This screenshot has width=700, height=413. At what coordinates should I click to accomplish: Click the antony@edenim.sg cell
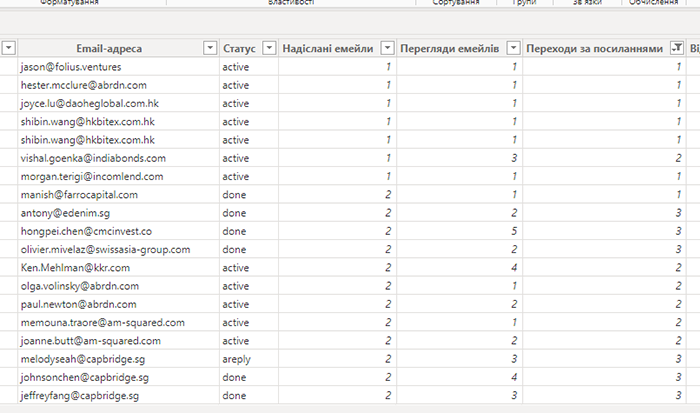[x=118, y=213]
